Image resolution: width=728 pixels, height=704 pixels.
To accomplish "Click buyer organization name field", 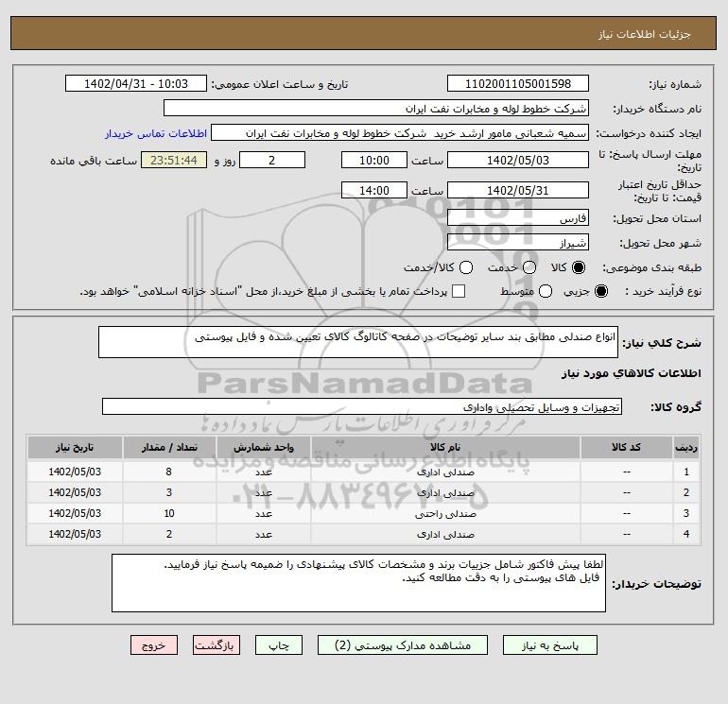I will pyautogui.click(x=376, y=108).
